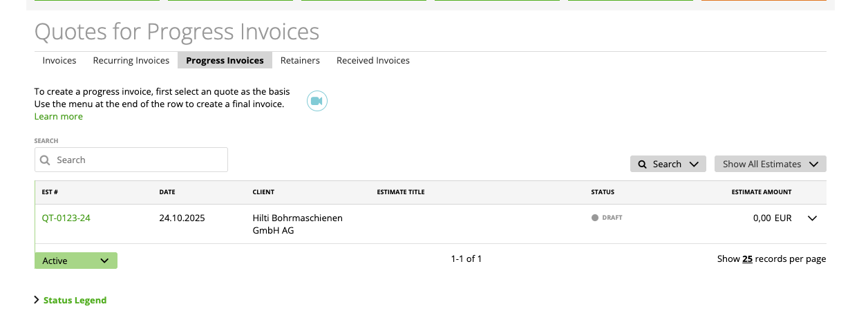Sort by the Date column header
This screenshot has height=311, width=868.
coord(167,192)
